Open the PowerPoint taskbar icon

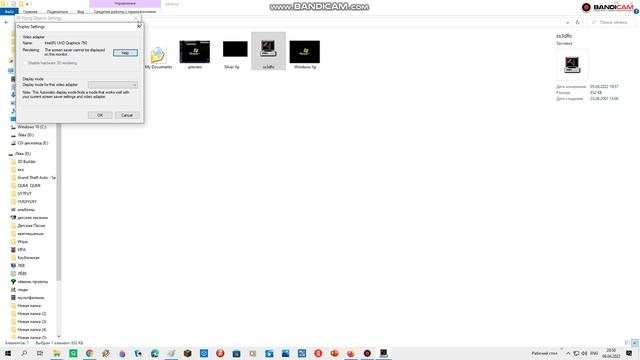[x=334, y=353]
